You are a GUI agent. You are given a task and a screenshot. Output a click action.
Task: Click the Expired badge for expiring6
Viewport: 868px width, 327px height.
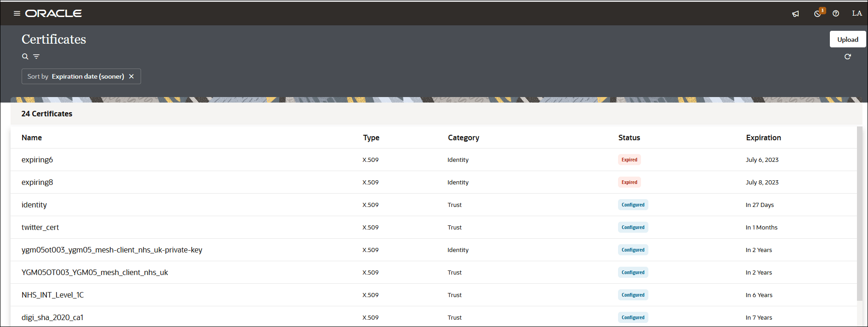click(x=629, y=160)
